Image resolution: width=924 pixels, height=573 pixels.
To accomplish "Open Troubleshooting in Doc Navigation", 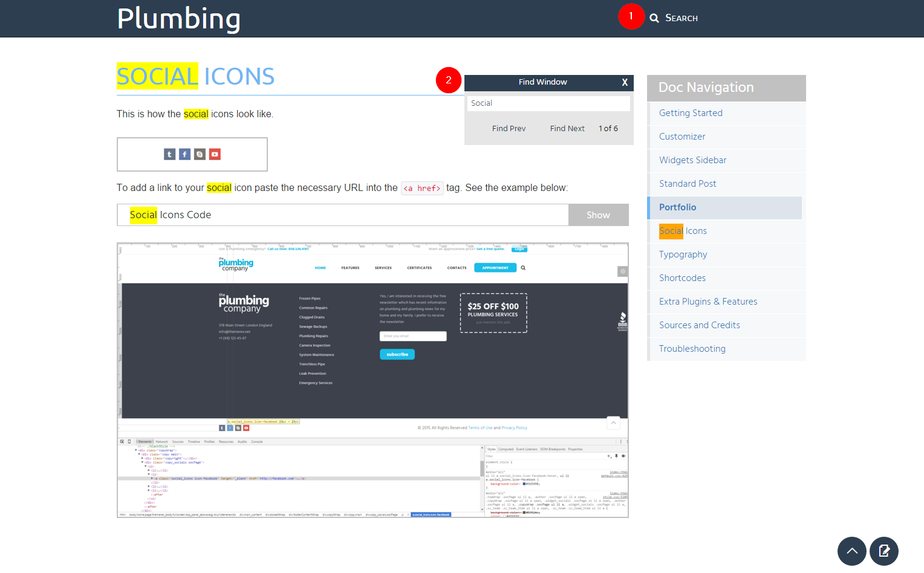I will point(692,349).
